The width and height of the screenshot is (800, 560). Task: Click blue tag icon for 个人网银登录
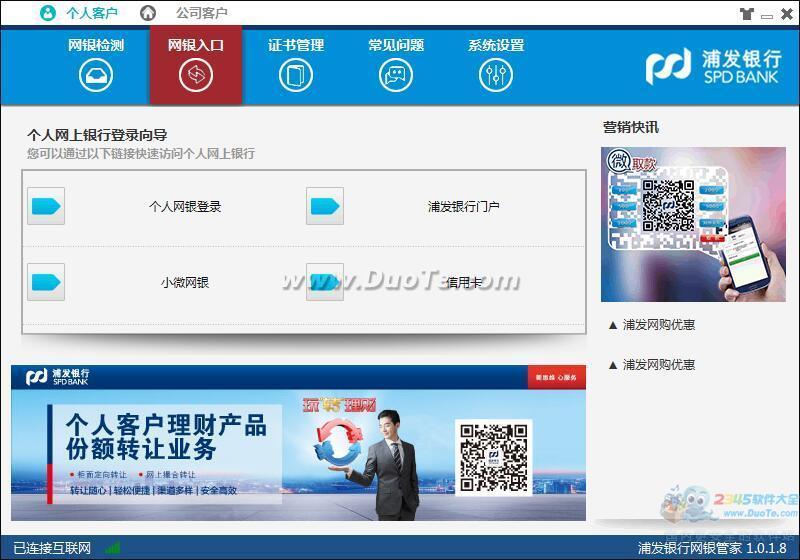tap(46, 206)
